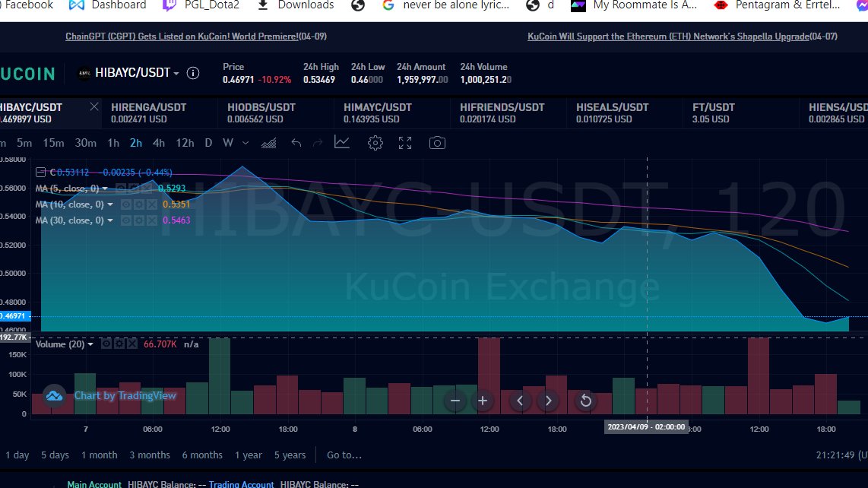This screenshot has width=868, height=488.
Task: Hide the MA 5 indicator line
Action: click(122, 189)
